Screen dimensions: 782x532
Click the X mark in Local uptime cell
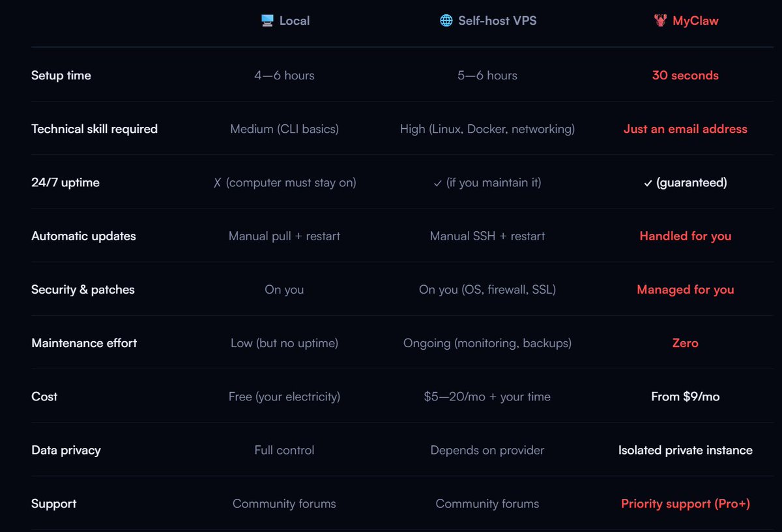(218, 183)
